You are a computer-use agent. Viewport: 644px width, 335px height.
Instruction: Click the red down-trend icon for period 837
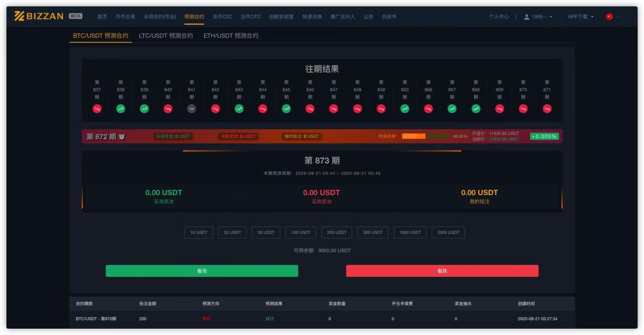tap(97, 109)
